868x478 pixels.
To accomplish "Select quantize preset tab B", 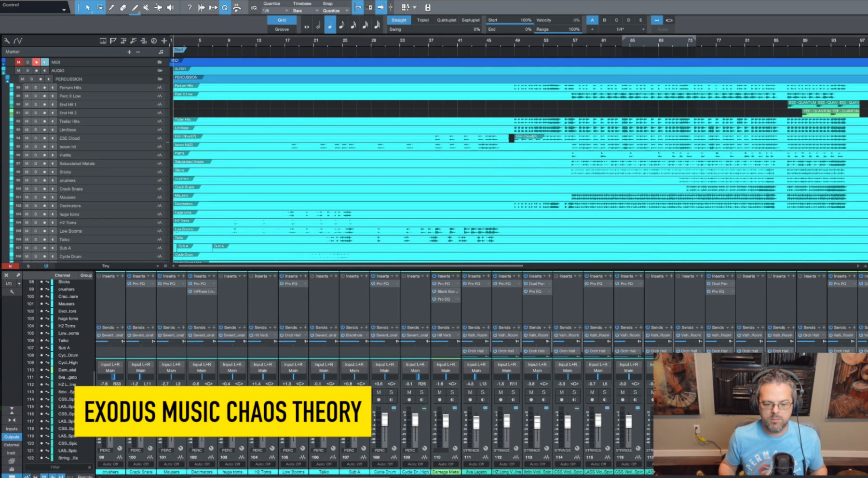I will pyautogui.click(x=604, y=20).
